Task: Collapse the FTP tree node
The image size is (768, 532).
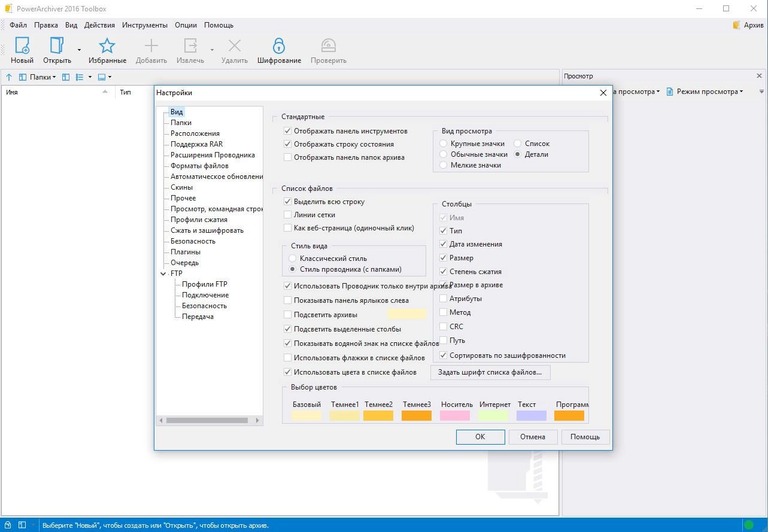Action: tap(163, 273)
